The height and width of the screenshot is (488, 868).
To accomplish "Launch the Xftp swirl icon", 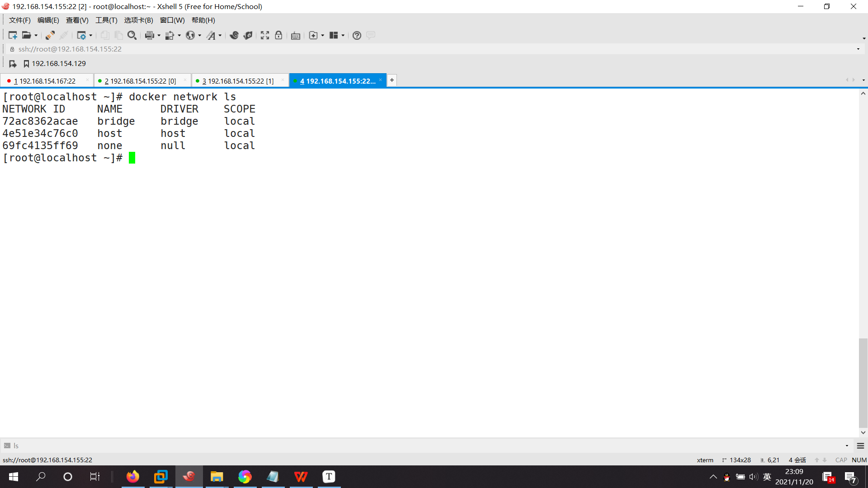I will [234, 35].
